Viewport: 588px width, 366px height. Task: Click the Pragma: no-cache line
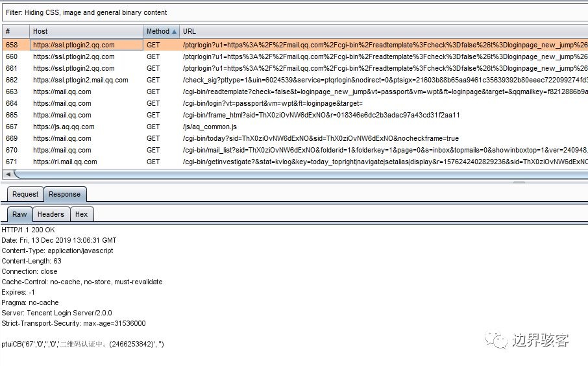(30, 302)
